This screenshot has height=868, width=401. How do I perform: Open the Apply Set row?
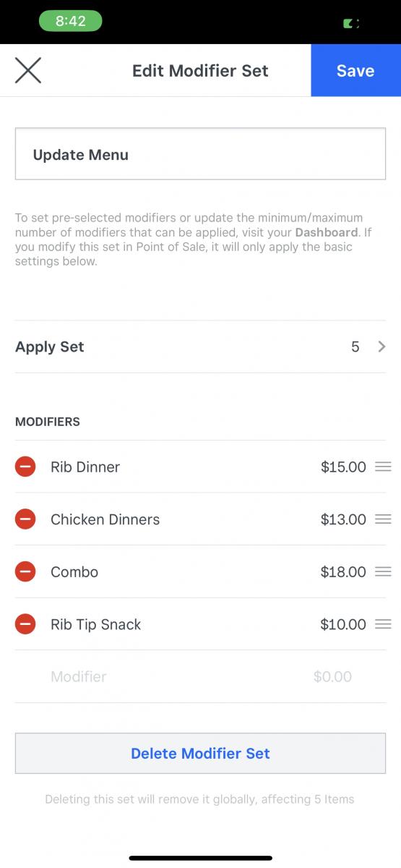(200, 346)
